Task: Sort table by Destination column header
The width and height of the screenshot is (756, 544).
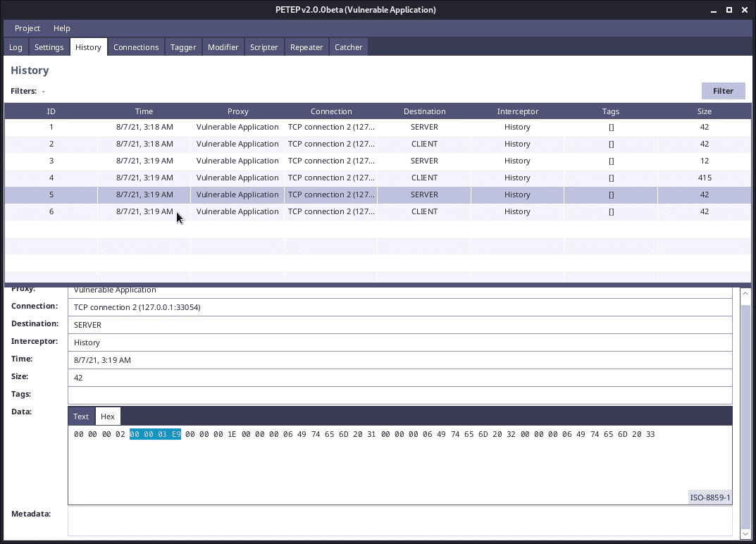Action: (x=424, y=111)
